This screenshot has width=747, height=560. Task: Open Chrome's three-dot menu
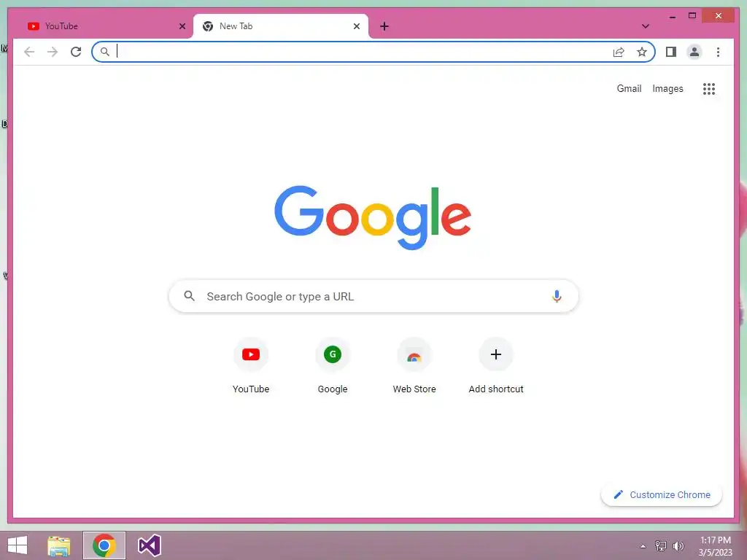(718, 52)
